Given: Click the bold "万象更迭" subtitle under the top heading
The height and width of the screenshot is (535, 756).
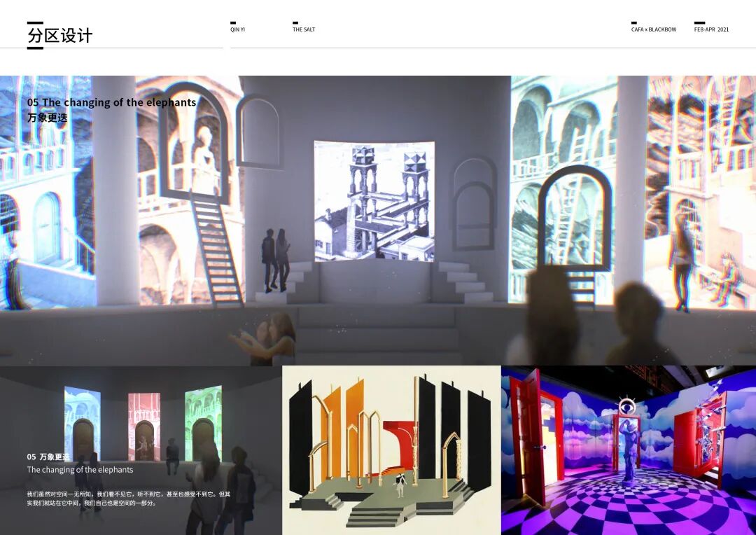Looking at the screenshot, I should coord(48,118).
